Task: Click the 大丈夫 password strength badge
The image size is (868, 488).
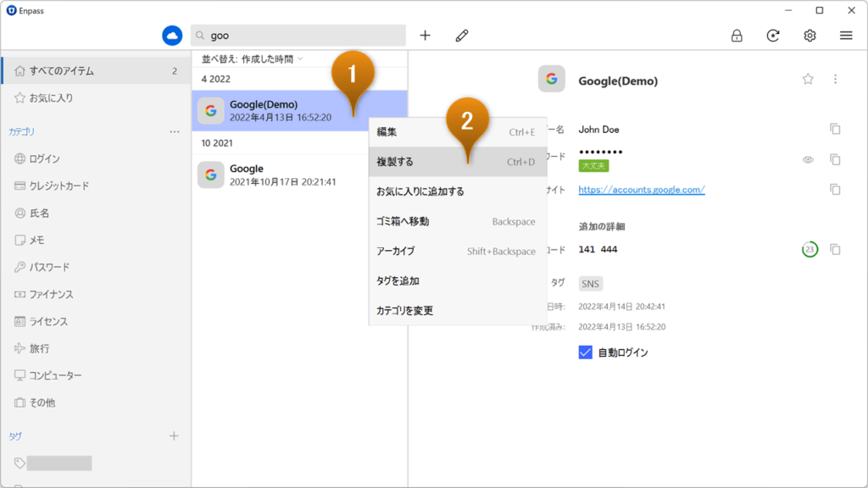Action: pyautogui.click(x=593, y=166)
